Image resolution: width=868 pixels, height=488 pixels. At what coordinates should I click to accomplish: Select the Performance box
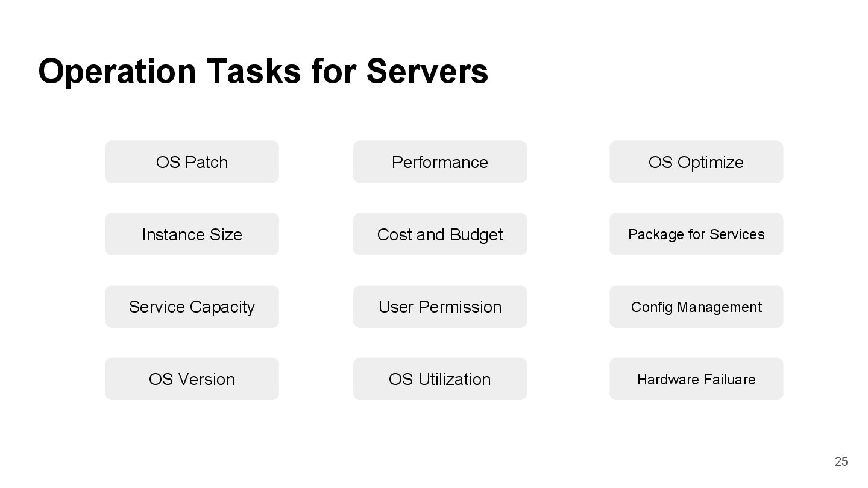click(439, 162)
